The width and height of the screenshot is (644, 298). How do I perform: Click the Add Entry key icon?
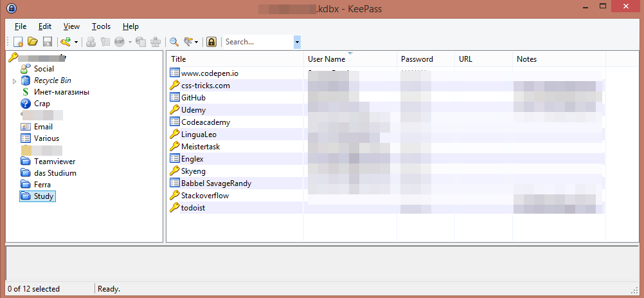[66, 42]
